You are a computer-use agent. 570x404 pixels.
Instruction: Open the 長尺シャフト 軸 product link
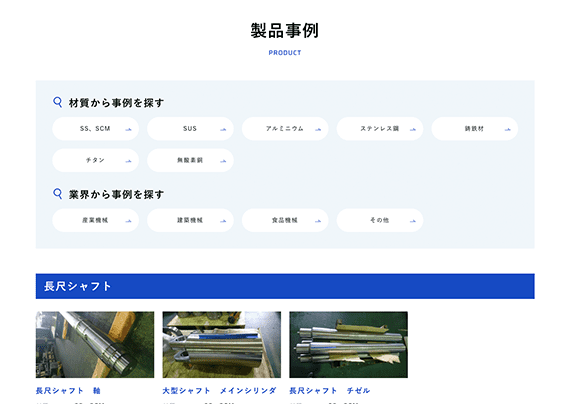[68, 391]
